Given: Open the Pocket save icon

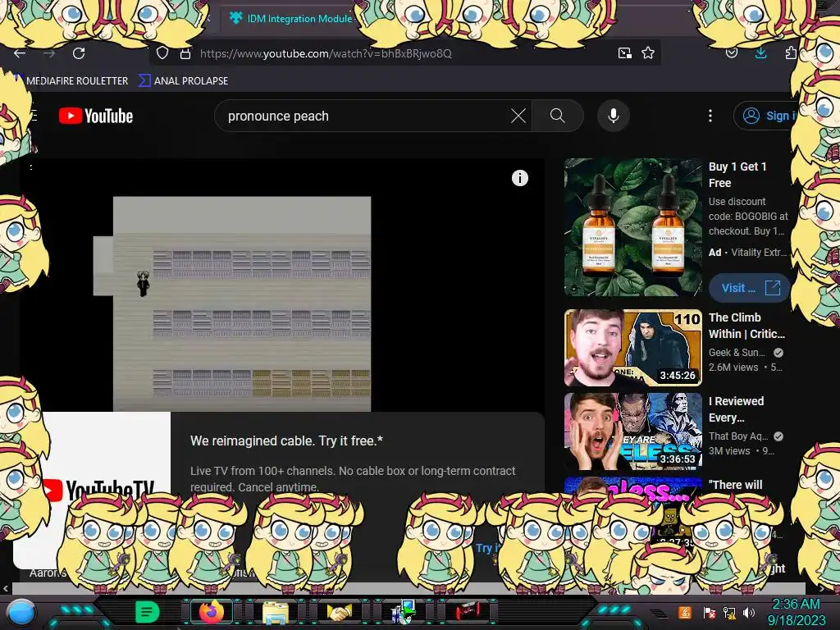Looking at the screenshot, I should pyautogui.click(x=731, y=53).
